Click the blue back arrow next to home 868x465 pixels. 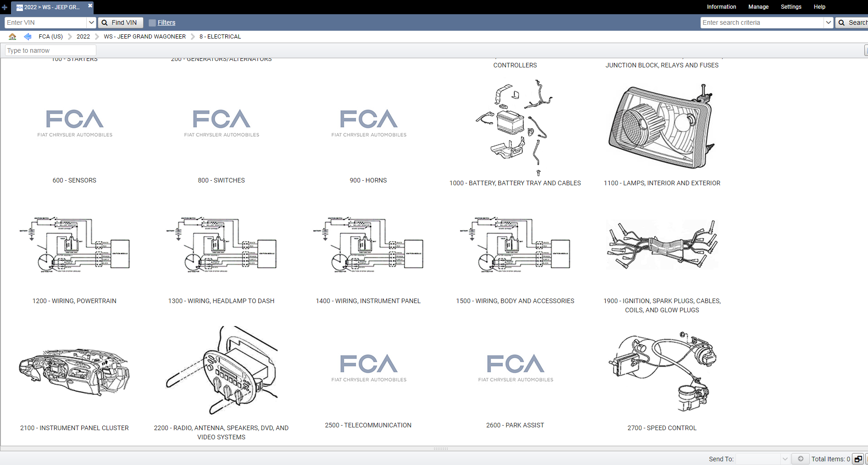[x=27, y=37]
